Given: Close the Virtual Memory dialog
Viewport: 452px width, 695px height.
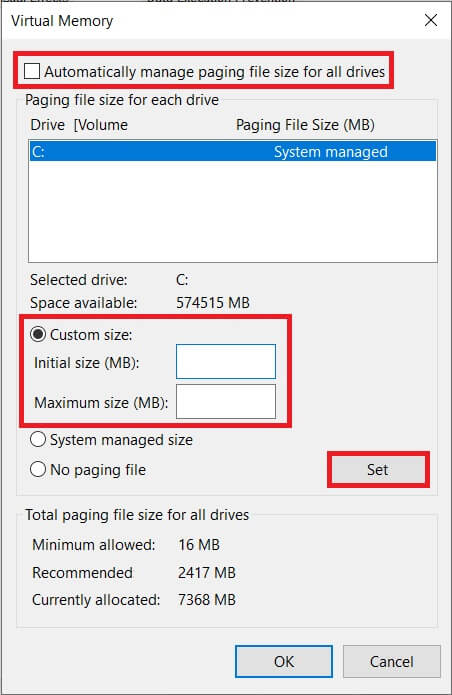Looking at the screenshot, I should coord(431,20).
